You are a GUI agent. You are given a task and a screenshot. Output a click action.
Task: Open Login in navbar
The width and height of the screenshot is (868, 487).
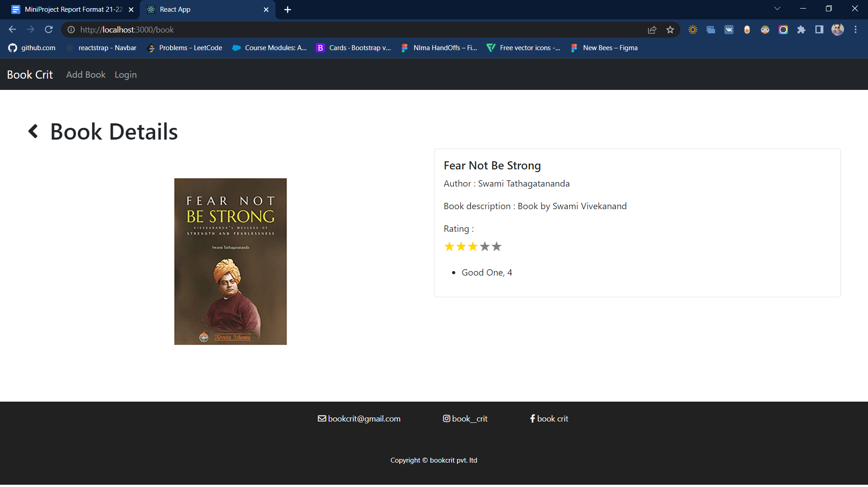pyautogui.click(x=126, y=75)
